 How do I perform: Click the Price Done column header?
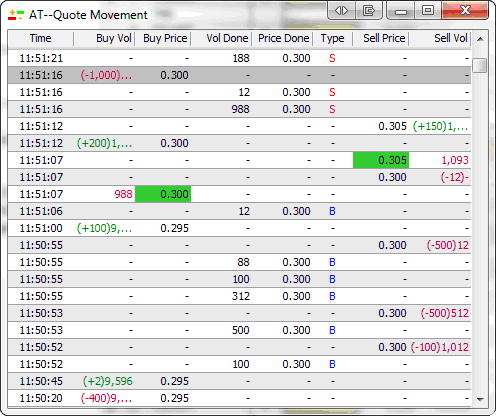point(282,39)
